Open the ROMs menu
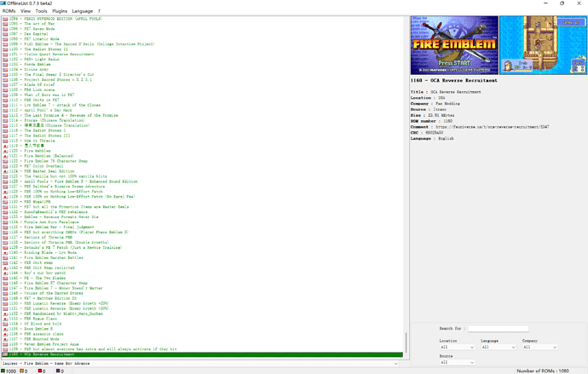 9,11
